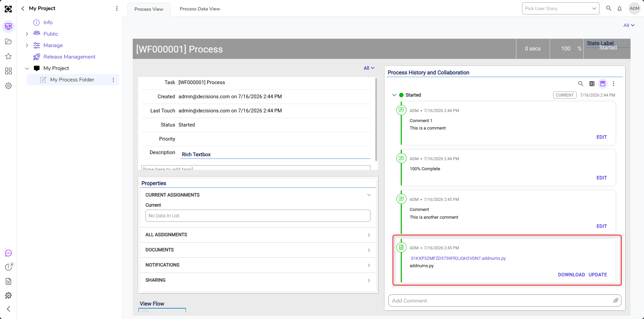The height and width of the screenshot is (319, 644).
Task: Click the Decisions logo icon
Action: coord(8,9)
